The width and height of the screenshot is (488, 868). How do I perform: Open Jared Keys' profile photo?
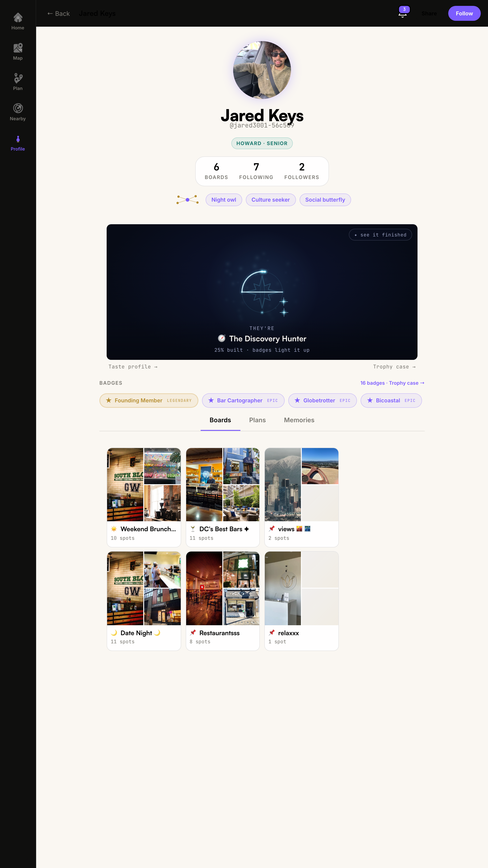coord(262,70)
